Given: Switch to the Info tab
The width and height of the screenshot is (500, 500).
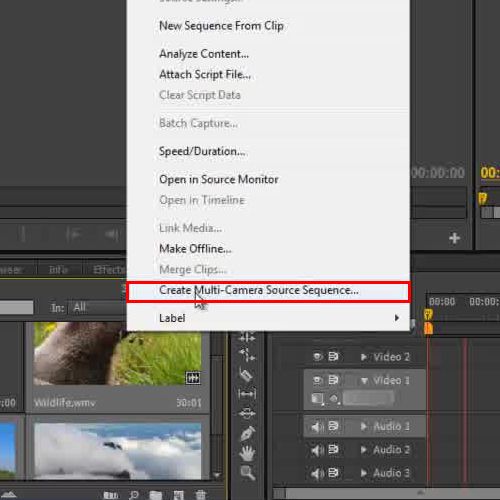Looking at the screenshot, I should (59, 269).
